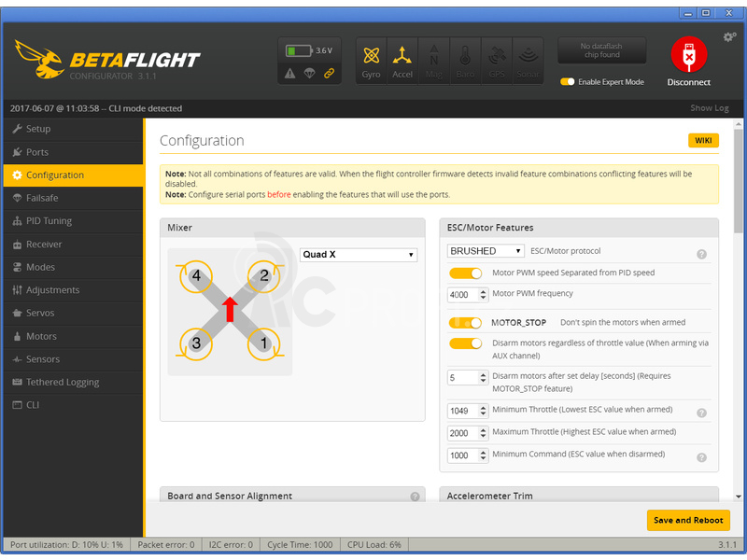Screen dimensions: 747x560
Task: Click the Minimum Throttle stepper arrows
Action: pyautogui.click(x=483, y=411)
